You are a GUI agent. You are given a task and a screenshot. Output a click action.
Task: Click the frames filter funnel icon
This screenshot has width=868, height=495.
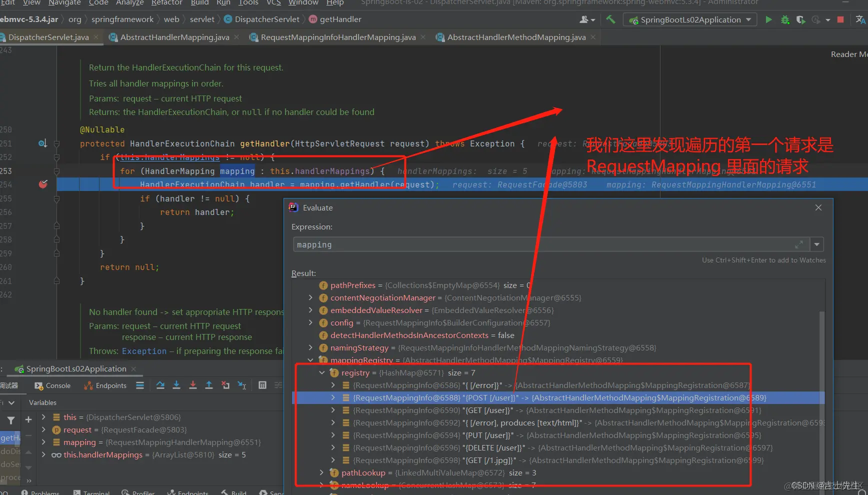point(11,420)
